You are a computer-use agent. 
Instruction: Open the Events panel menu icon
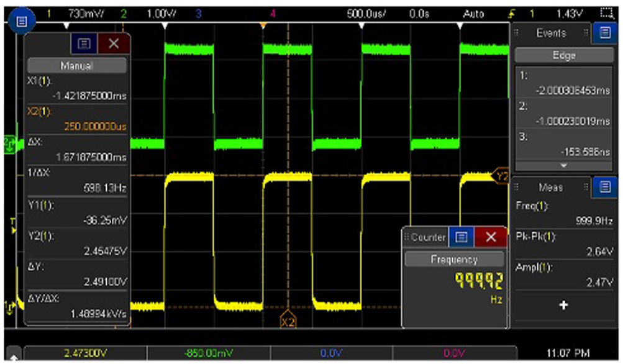click(605, 32)
